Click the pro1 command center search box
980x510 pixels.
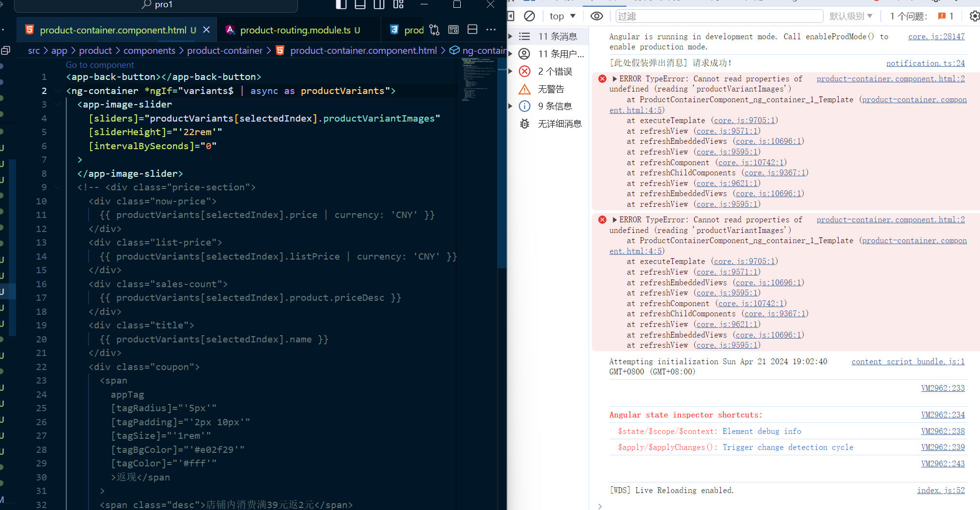156,5
